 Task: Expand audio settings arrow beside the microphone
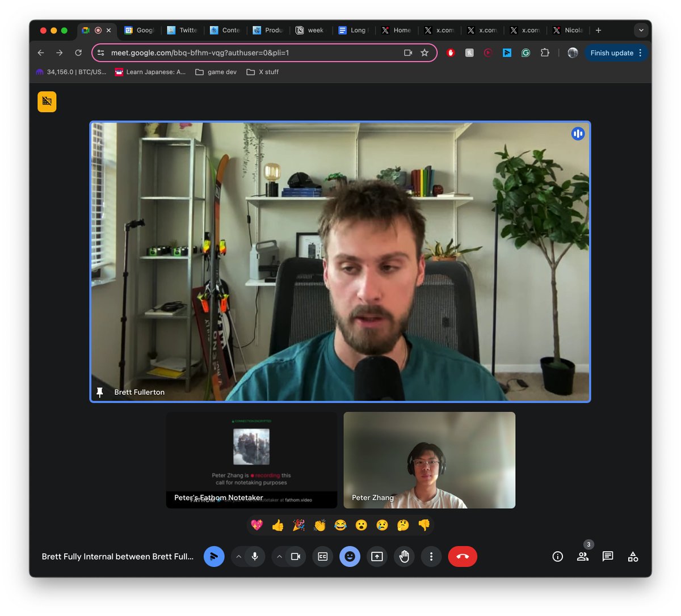coord(239,556)
